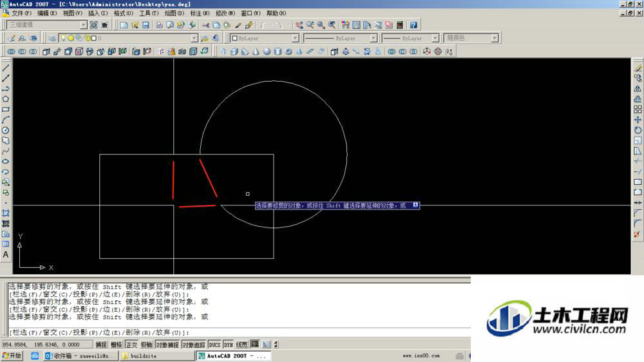The width and height of the screenshot is (644, 362).
Task: Toggle 极轴 polar tracking in status bar
Action: coord(147,345)
